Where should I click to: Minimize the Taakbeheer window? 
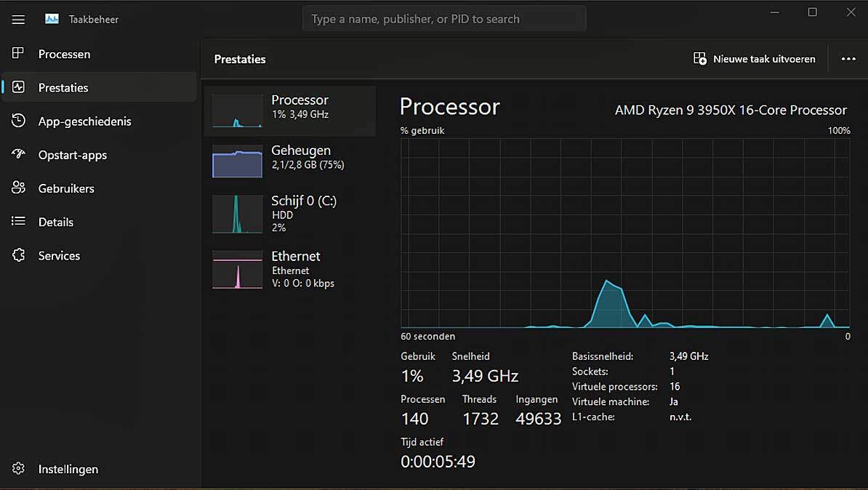click(x=774, y=12)
